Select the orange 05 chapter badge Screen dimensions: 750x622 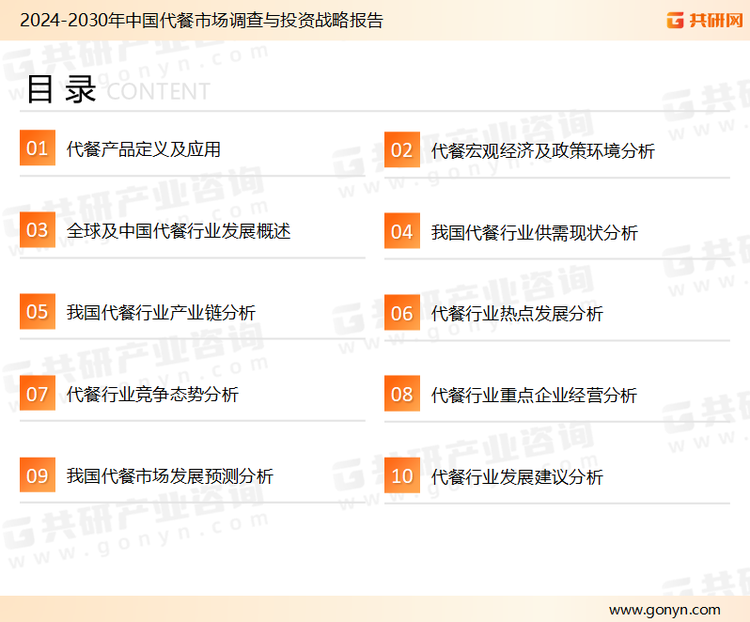point(37,311)
